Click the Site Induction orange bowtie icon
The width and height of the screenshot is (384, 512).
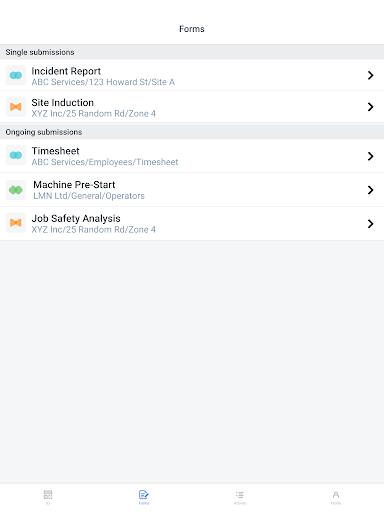tap(16, 107)
